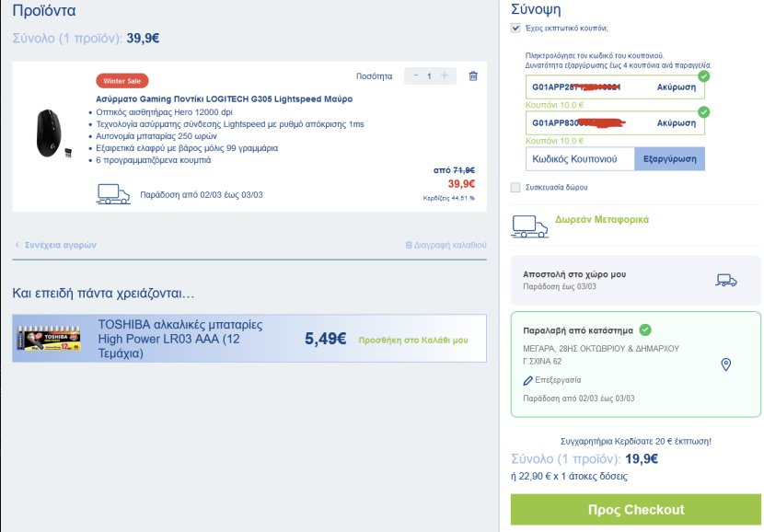Screen dimensions: 764x532
Task: Click the Δωρεάν Μεταφορικά label
Action: tap(602, 220)
